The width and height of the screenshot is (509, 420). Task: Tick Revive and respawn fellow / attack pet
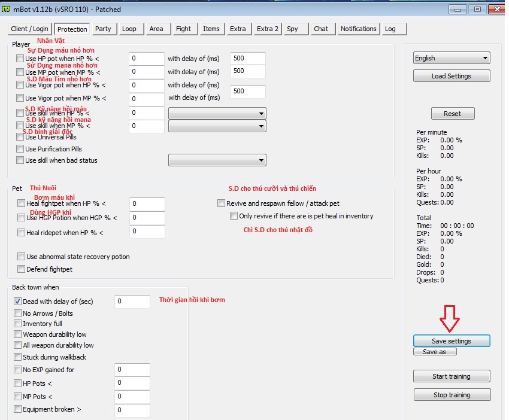(222, 203)
